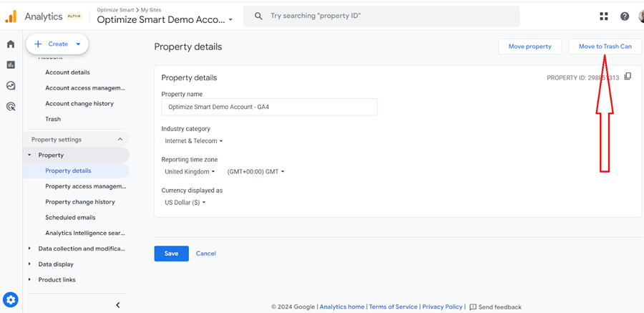Screen dimensions: 644x313
Task: Open the Advertising target icon
Action: point(11,107)
